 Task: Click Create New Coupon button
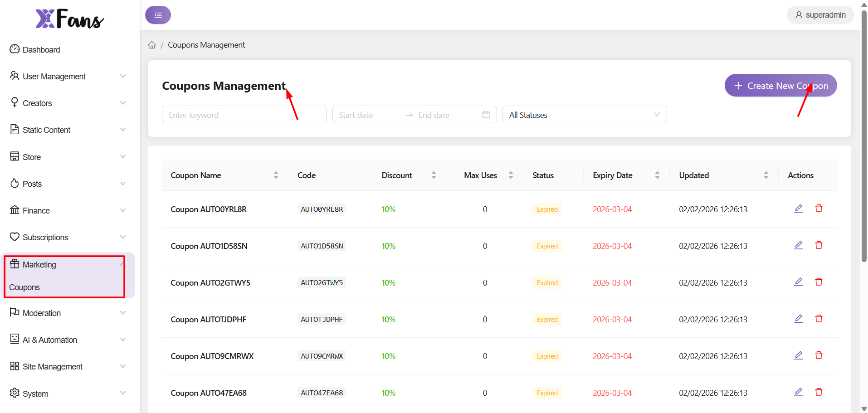(780, 86)
